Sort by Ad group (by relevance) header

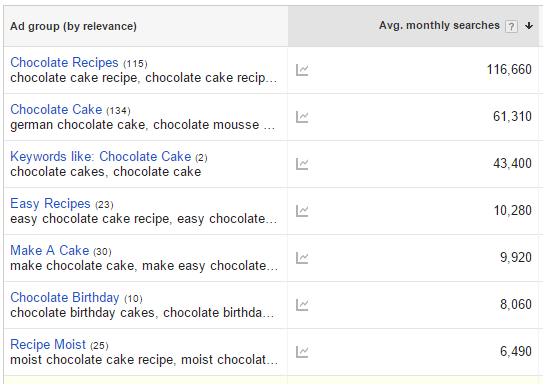coord(73,26)
